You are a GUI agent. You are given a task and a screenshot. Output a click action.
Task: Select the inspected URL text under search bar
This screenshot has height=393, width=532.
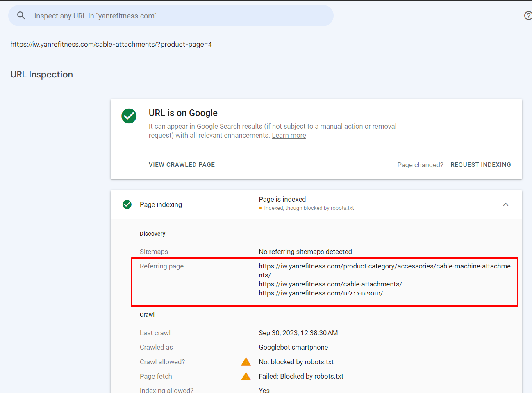tap(111, 44)
